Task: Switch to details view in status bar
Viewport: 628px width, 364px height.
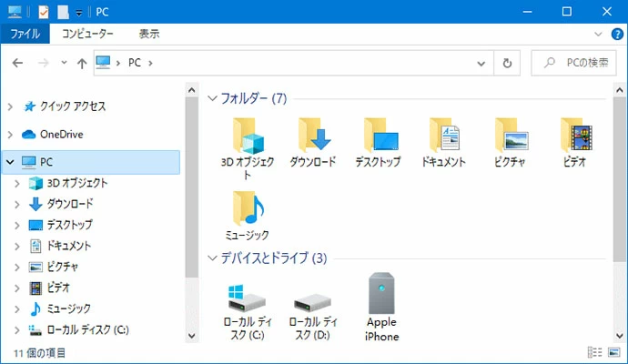Action: coord(596,352)
